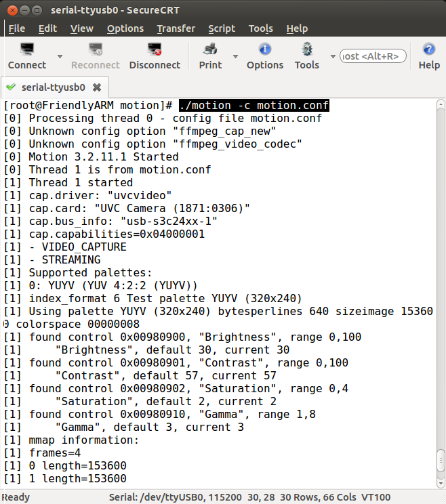Click the host Alt+R quick connect field
The image size is (446, 504).
click(x=373, y=56)
